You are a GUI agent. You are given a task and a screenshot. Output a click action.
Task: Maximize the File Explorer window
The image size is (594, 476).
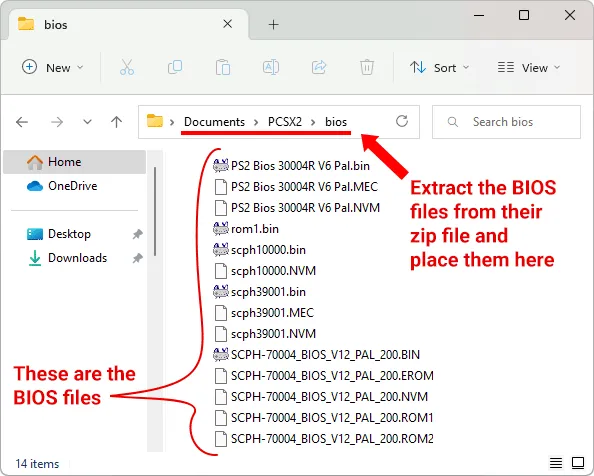tap(524, 16)
